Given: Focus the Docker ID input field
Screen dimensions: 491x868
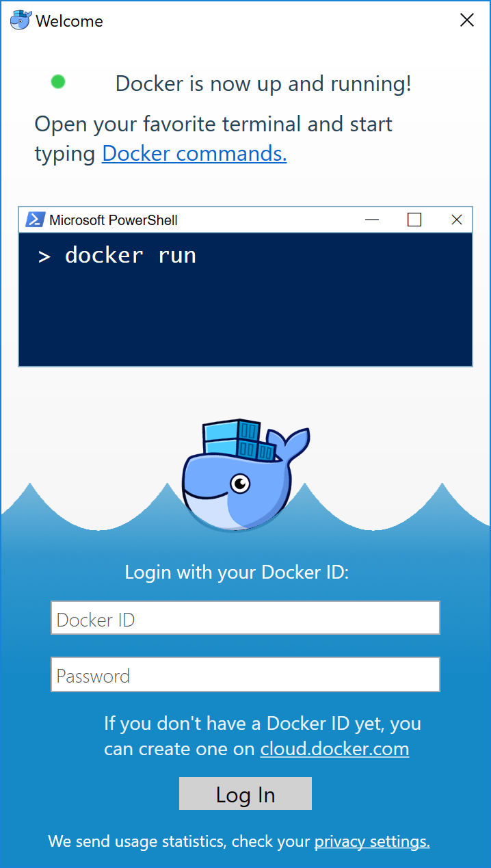Looking at the screenshot, I should (245, 618).
